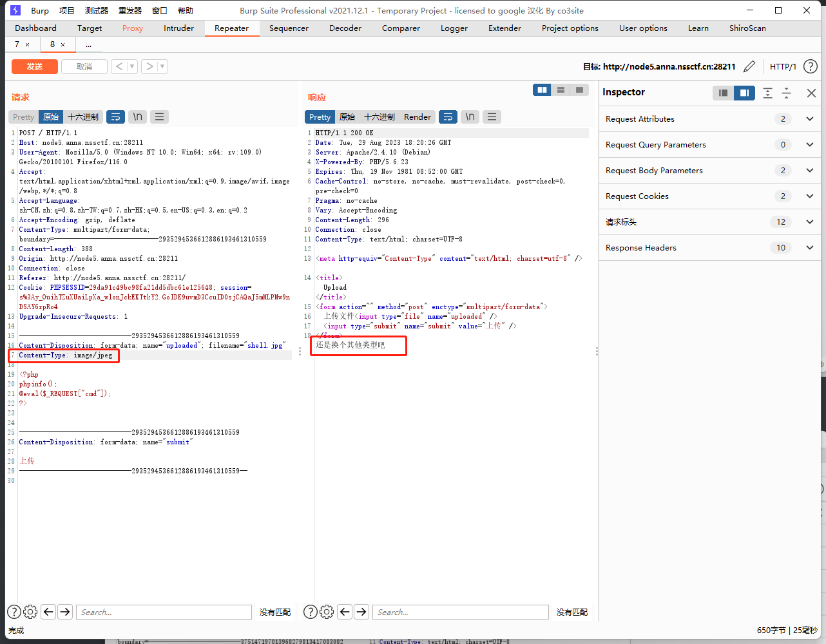Switch to Repeater sub-tab 7
Screen dimensions: 826x644
[x=17, y=44]
